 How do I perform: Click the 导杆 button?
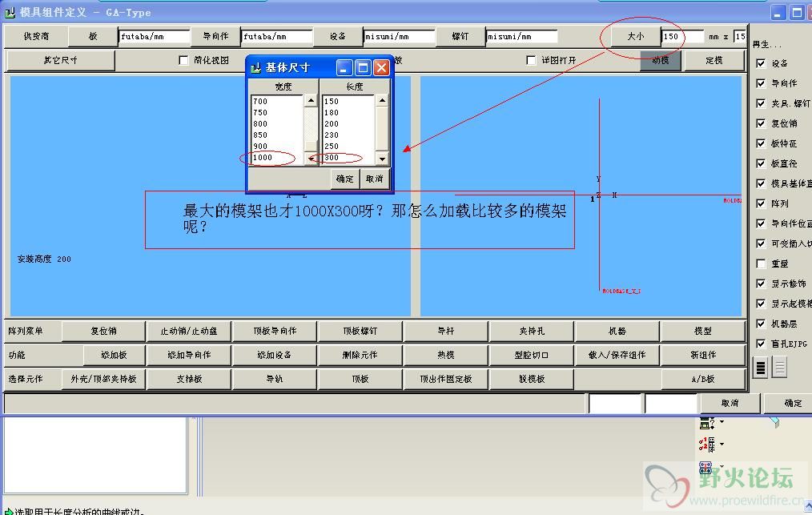[446, 331]
